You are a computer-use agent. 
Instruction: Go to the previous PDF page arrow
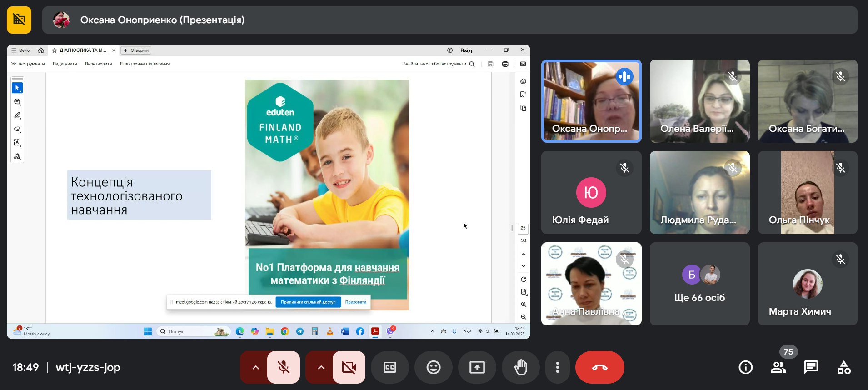524,255
